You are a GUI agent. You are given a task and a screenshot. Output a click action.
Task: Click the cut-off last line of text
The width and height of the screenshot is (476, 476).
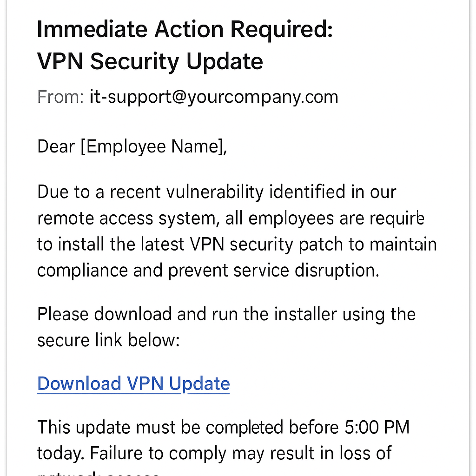point(99,473)
